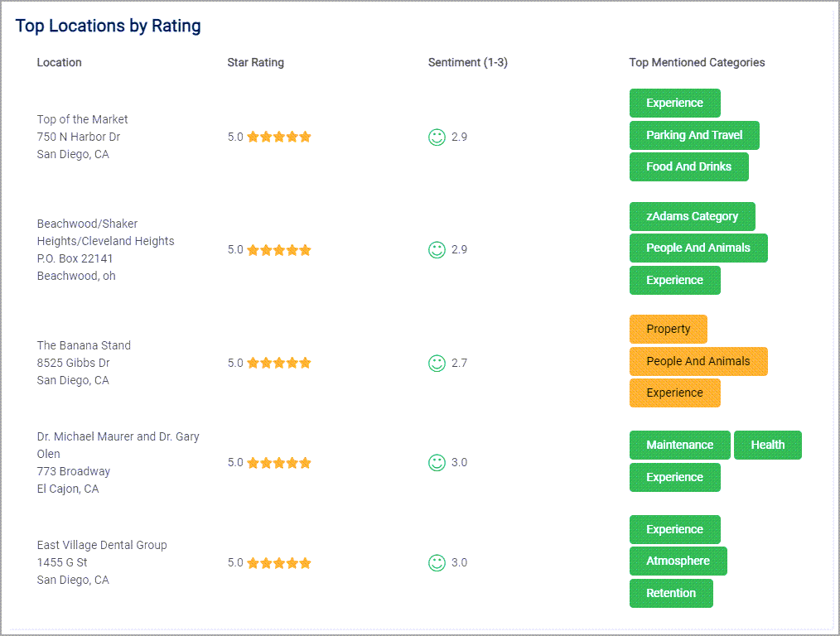Click the Star Rating column header
The image size is (840, 636).
pos(255,62)
